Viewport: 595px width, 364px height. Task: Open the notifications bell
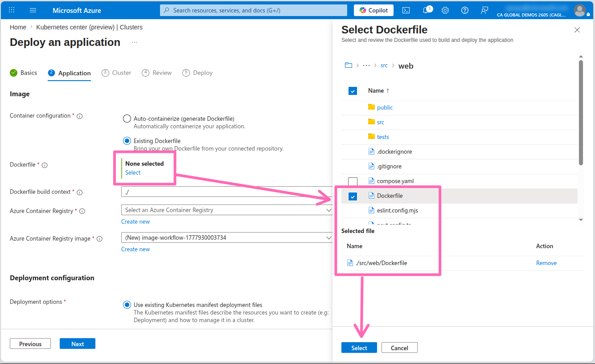tap(426, 10)
